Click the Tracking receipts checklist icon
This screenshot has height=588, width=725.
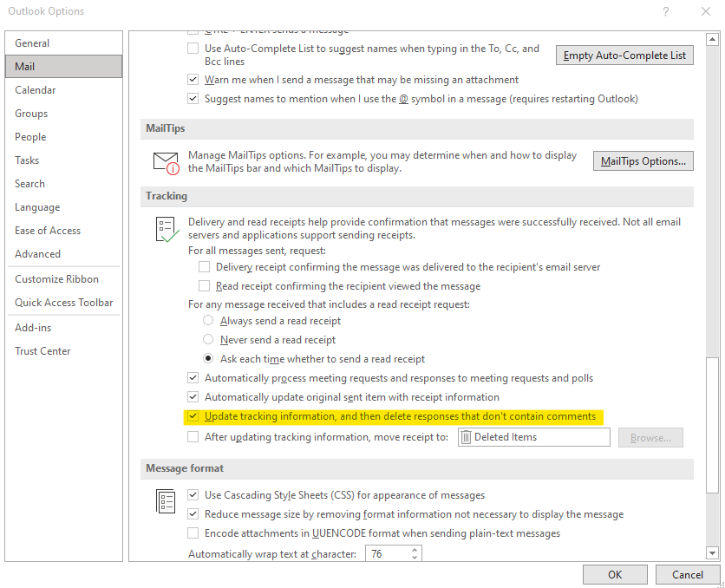point(167,229)
